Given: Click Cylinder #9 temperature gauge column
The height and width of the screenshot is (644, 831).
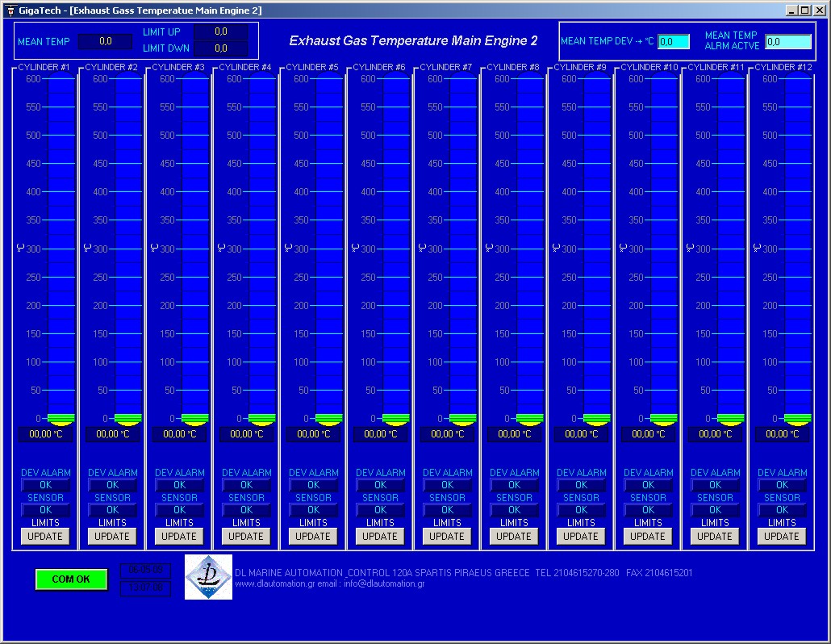Looking at the screenshot, I should (x=597, y=242).
